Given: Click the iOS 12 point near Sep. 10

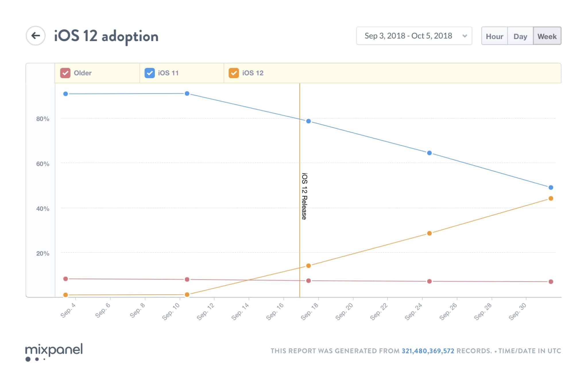Looking at the screenshot, I should [x=187, y=295].
